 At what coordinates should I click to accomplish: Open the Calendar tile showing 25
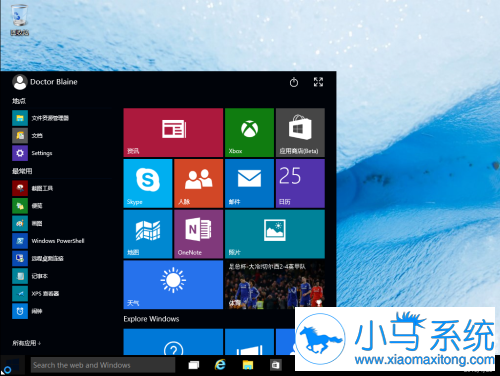(x=300, y=183)
